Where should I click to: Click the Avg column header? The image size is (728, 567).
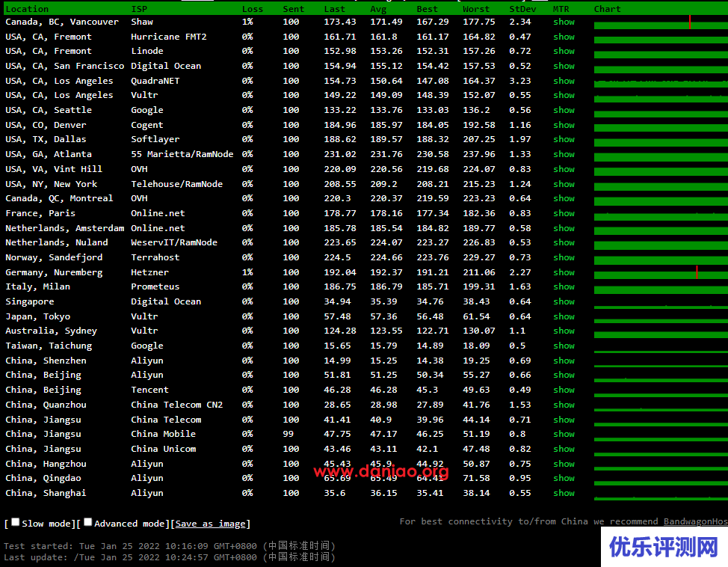[x=378, y=9]
